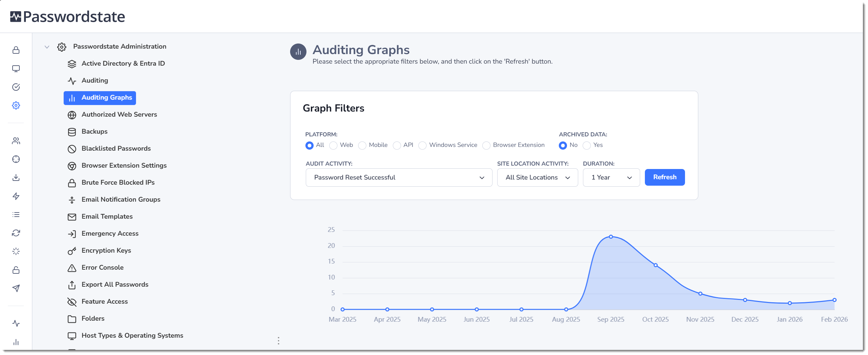Click the globe icon beside Authorized Web Servers
Screen dimensions: 868x355
coord(72,115)
